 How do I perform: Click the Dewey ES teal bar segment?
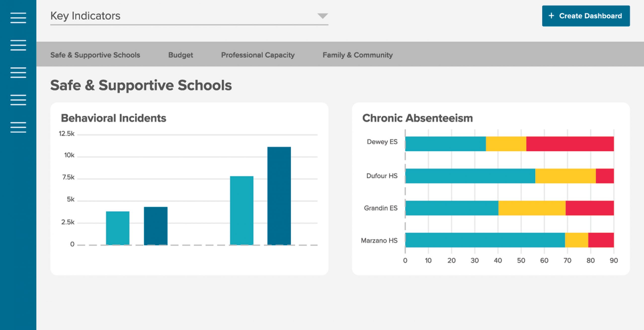pos(446,144)
